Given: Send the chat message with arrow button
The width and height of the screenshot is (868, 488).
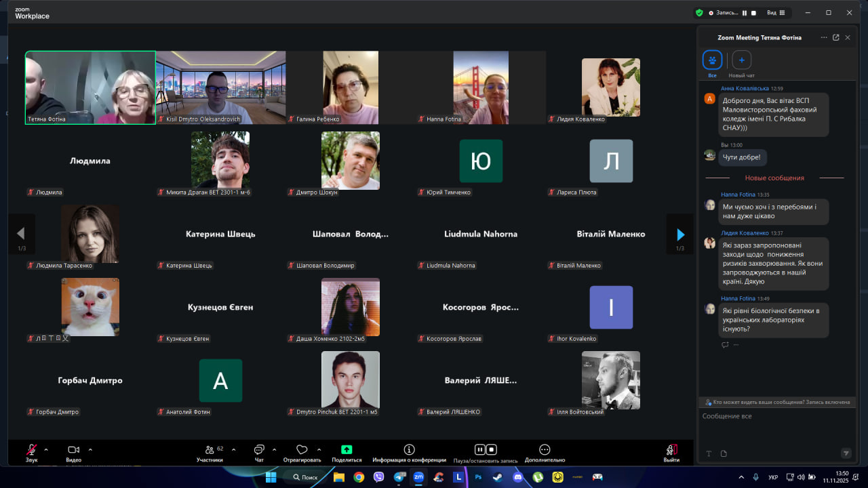Looking at the screenshot, I should [846, 453].
